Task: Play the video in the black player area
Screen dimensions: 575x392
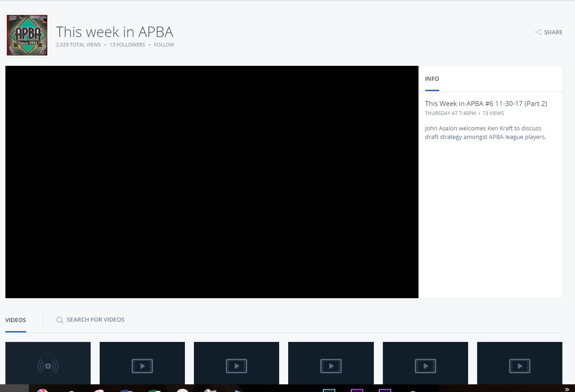Action: 212,182
